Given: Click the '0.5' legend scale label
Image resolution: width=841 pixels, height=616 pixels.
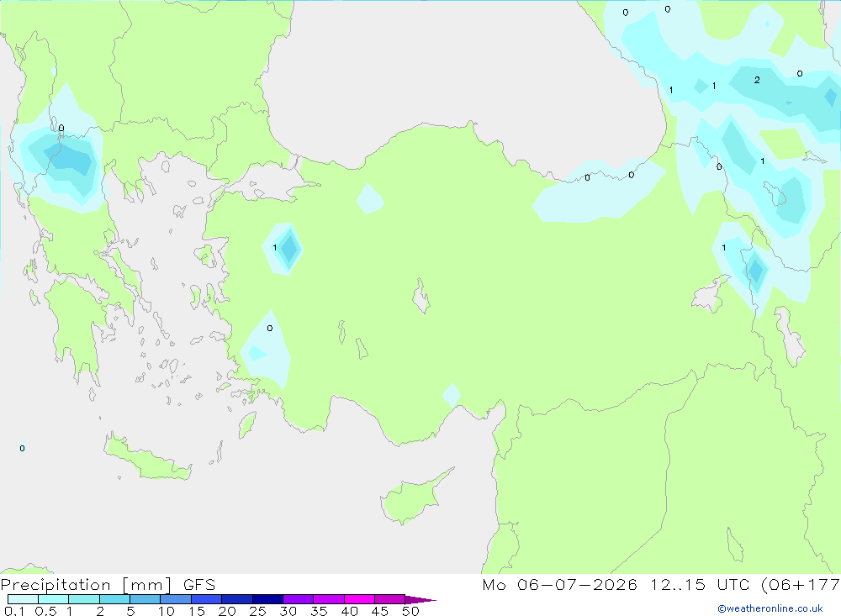Looking at the screenshot, I should point(45,611).
